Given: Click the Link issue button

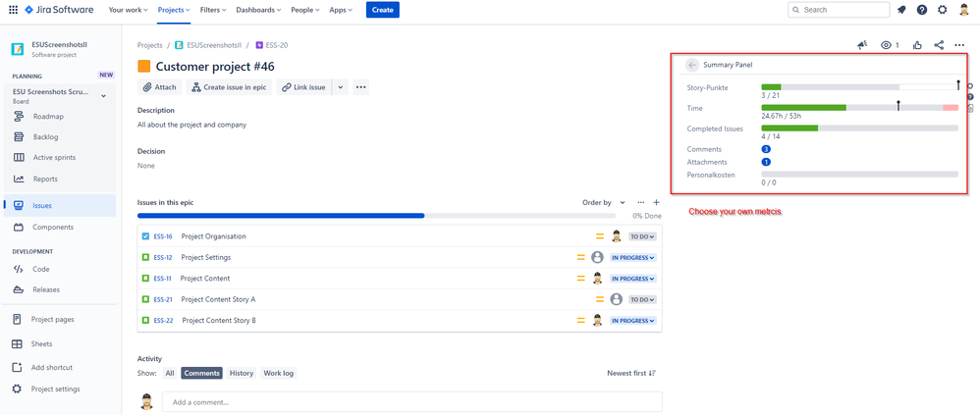Looking at the screenshot, I should [x=303, y=87].
